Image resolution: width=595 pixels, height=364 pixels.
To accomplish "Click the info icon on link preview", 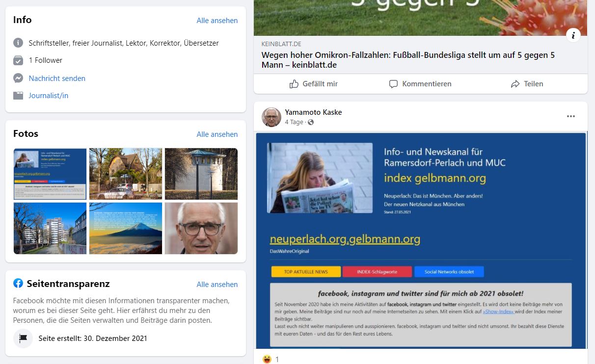I will tap(573, 35).
